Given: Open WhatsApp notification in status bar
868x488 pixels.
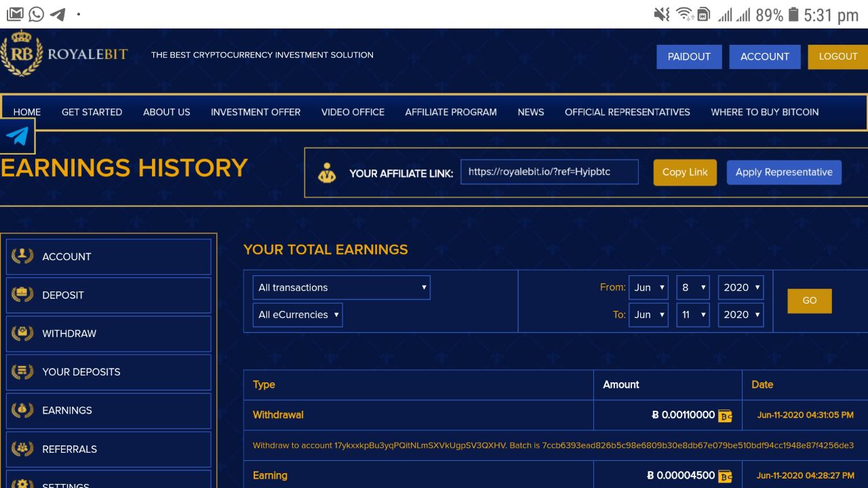Looking at the screenshot, I should point(37,14).
